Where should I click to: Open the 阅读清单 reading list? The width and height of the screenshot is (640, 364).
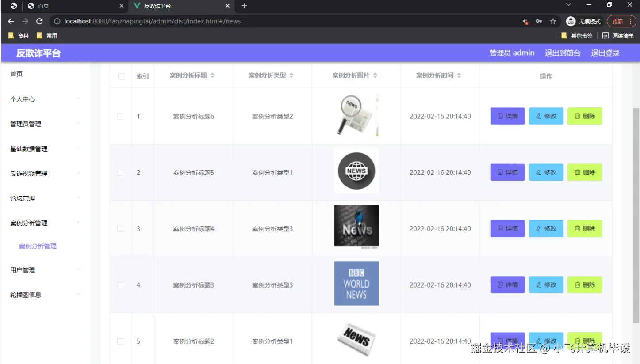pos(618,35)
